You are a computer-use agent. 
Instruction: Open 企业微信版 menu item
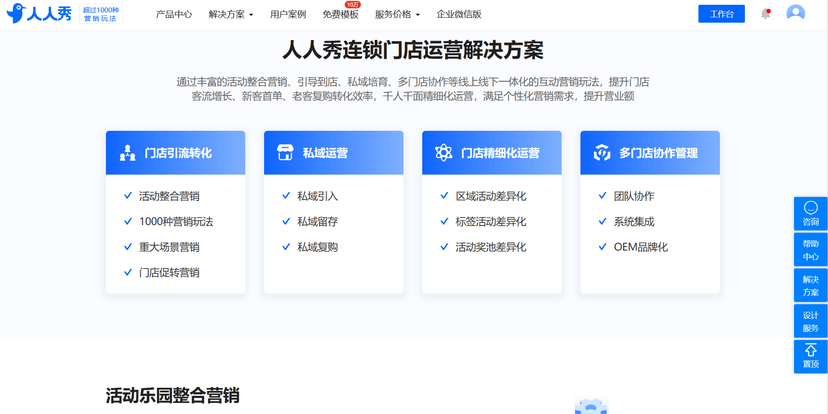[459, 15]
